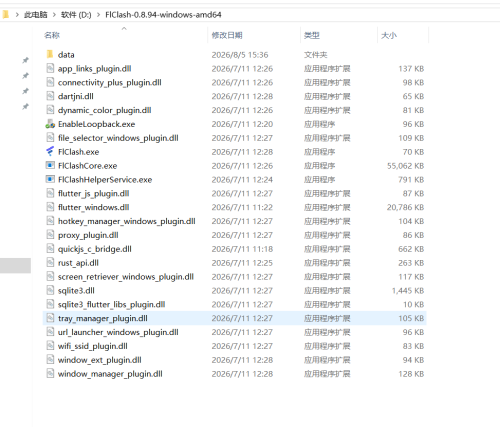Screen dimensions: 500x427
Task: Select the hotkey_manager_windows_plugin.dll file icon
Action: tap(50, 221)
